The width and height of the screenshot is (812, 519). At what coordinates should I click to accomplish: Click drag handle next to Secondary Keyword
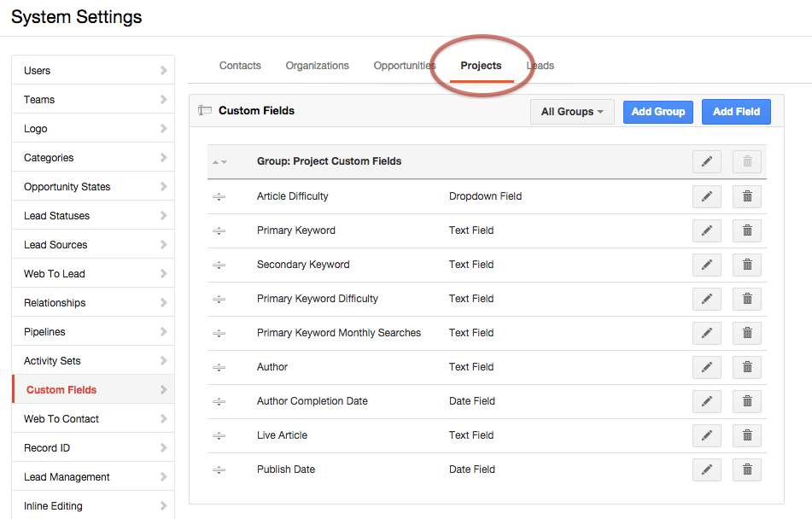click(x=219, y=265)
